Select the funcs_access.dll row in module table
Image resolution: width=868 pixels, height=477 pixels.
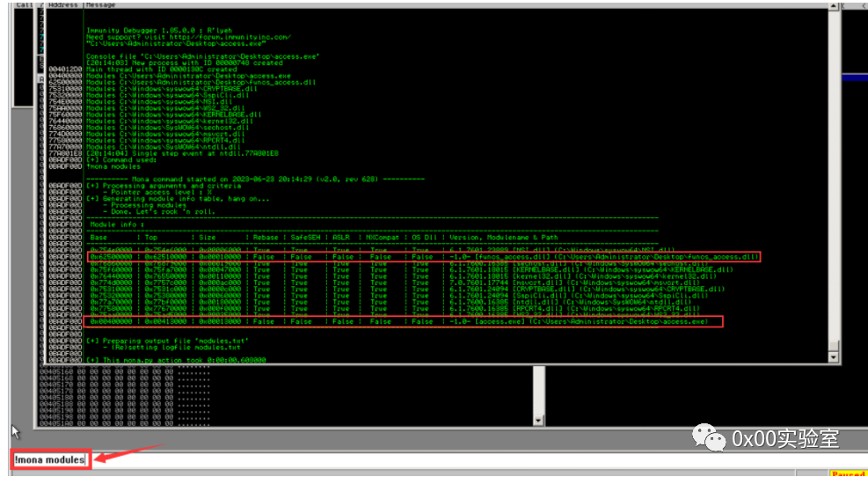pyautogui.click(x=424, y=257)
